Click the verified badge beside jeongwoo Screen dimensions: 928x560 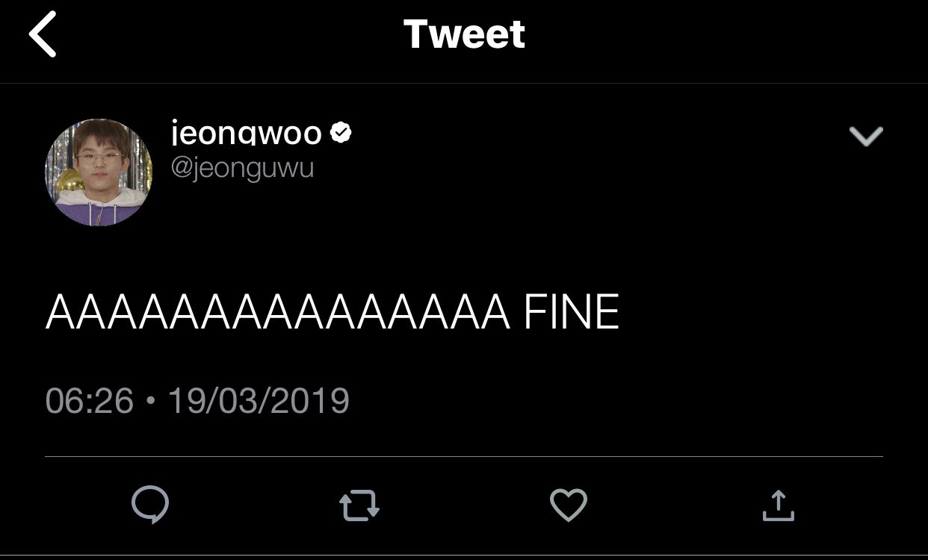(341, 133)
